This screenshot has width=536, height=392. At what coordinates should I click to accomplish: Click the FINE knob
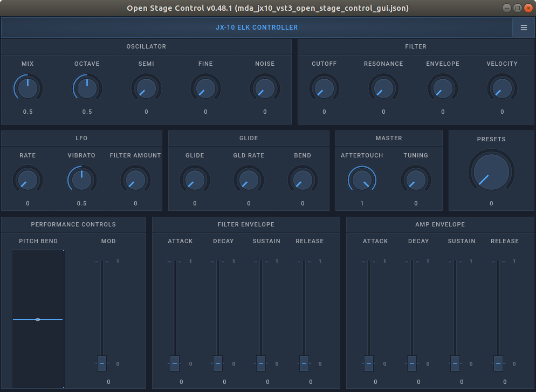point(205,88)
